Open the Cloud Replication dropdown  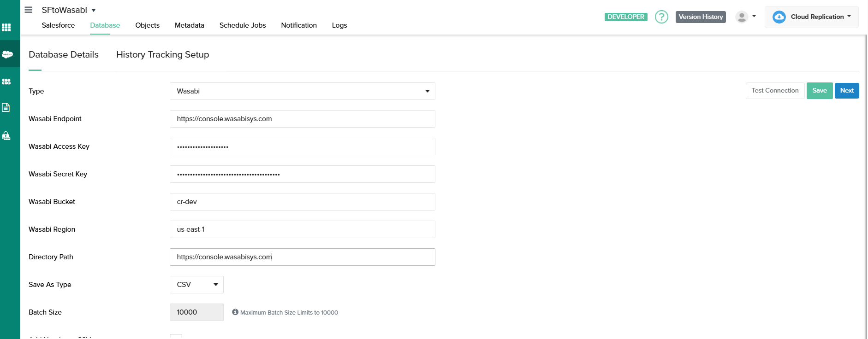tap(811, 17)
